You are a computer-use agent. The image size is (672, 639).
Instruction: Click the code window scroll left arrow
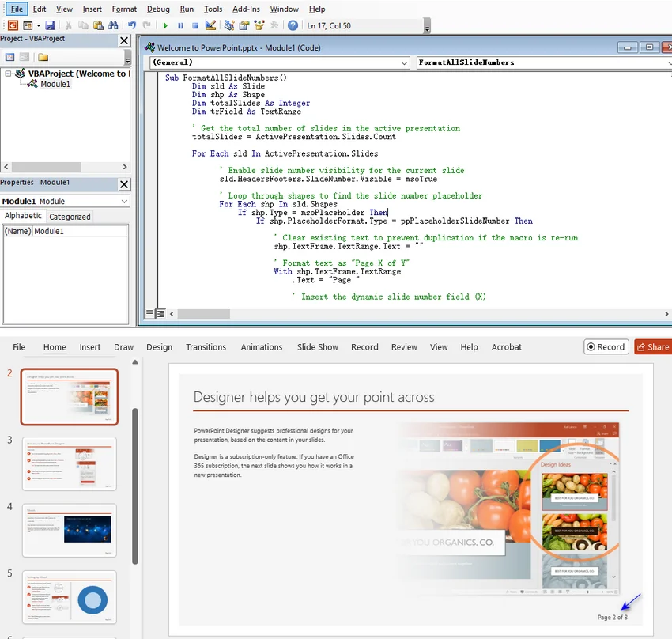click(x=172, y=314)
